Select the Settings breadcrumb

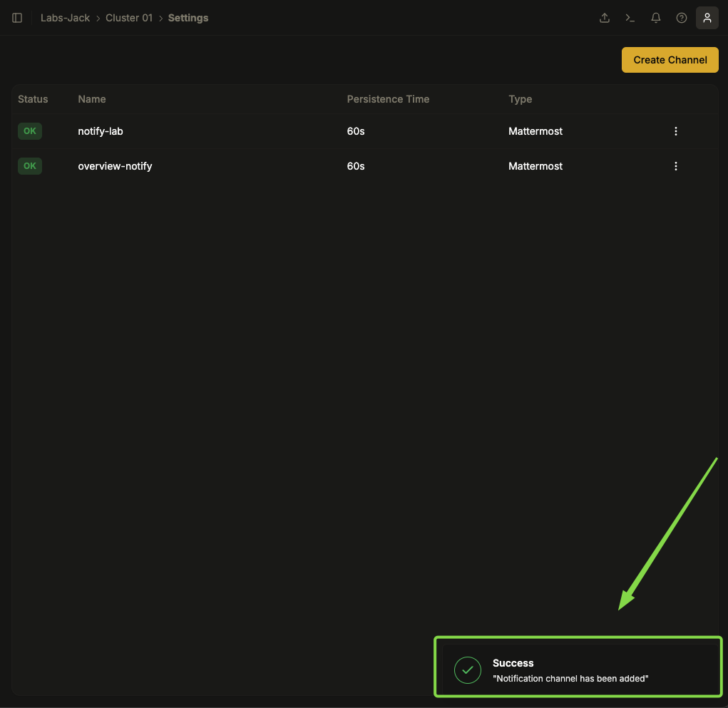(188, 18)
